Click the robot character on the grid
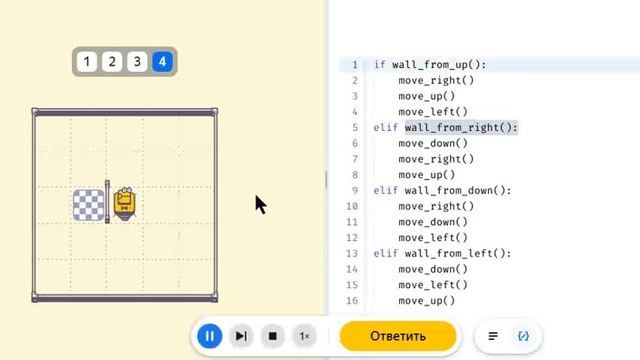 coord(124,203)
